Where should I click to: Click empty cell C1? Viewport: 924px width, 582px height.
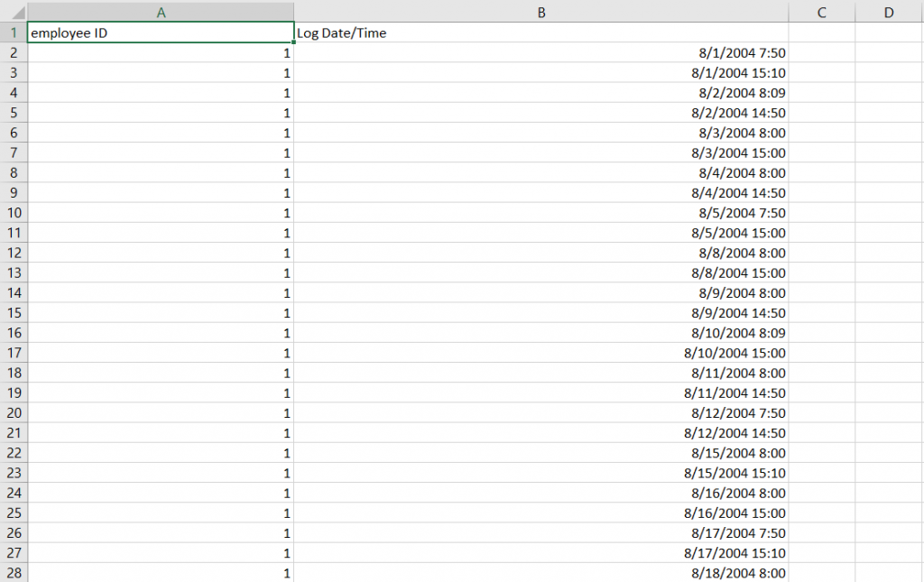click(822, 32)
